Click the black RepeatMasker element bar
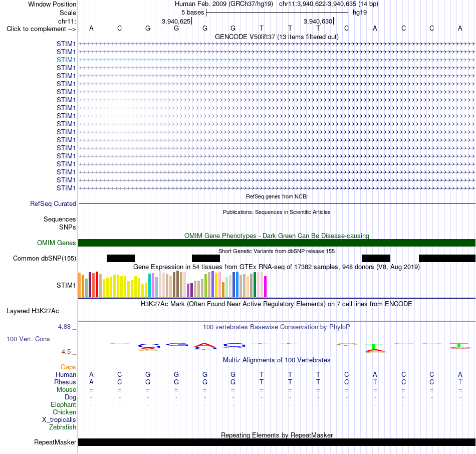This screenshot has width=476, height=454. tap(277, 442)
